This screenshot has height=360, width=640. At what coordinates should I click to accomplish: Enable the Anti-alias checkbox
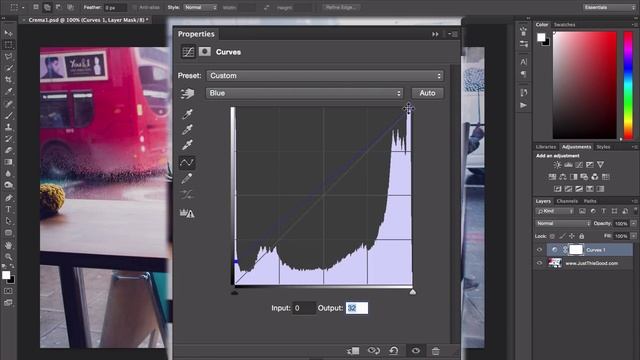(x=135, y=7)
